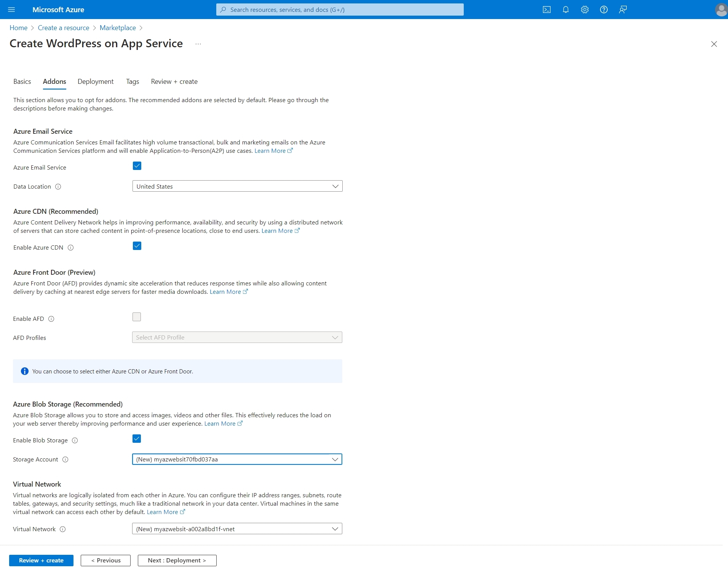
Task: Switch to the Basics tab
Action: click(22, 82)
